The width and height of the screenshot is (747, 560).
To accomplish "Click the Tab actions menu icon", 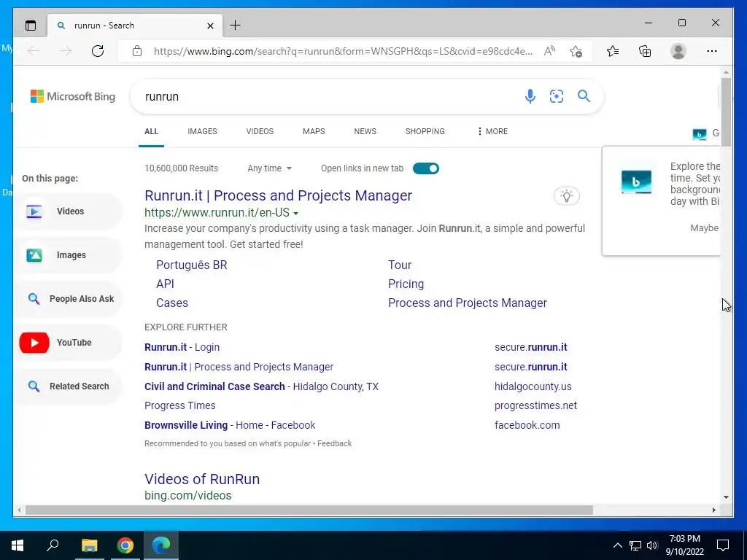I will [x=31, y=26].
